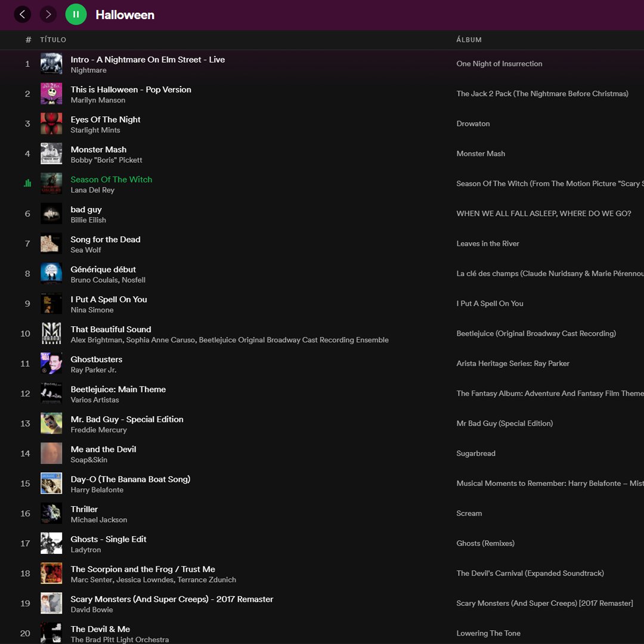Click the Day-O cover art thumbnail
Image resolution: width=644 pixels, height=644 pixels.
pos(51,484)
